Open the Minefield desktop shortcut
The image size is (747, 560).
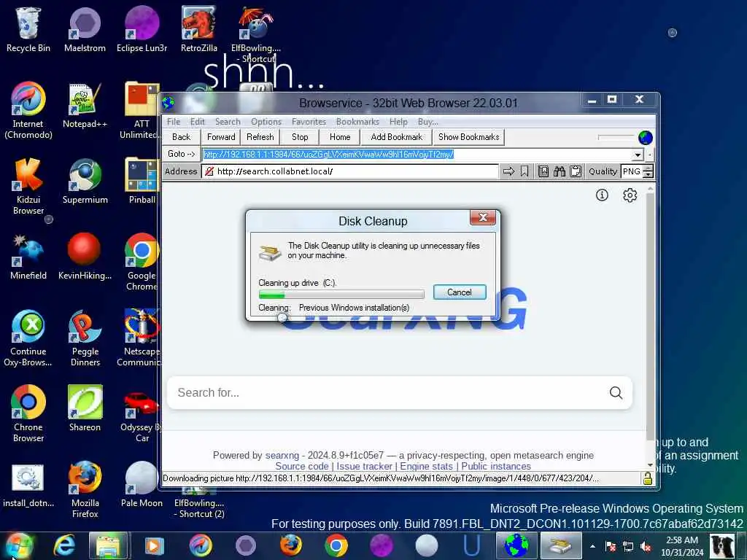(28, 257)
